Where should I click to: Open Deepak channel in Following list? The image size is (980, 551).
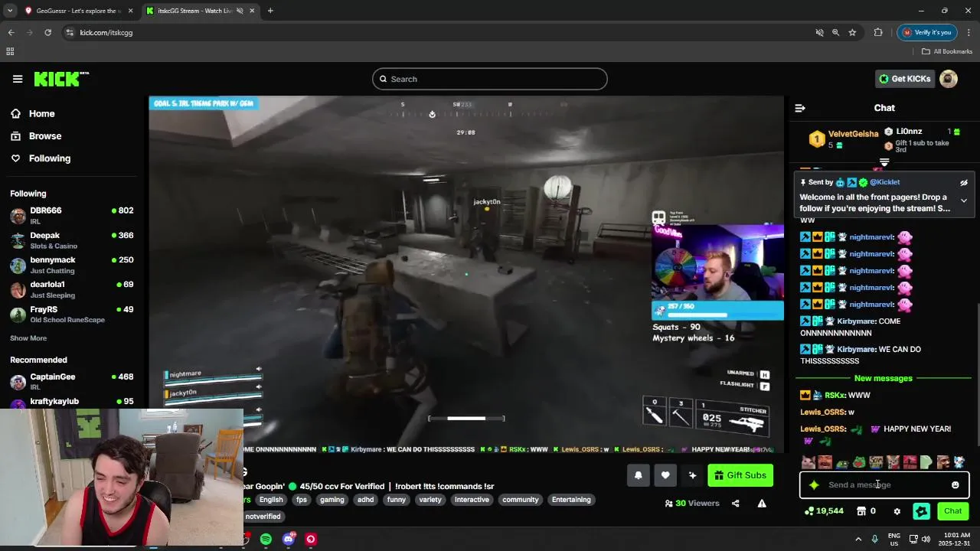pos(72,240)
